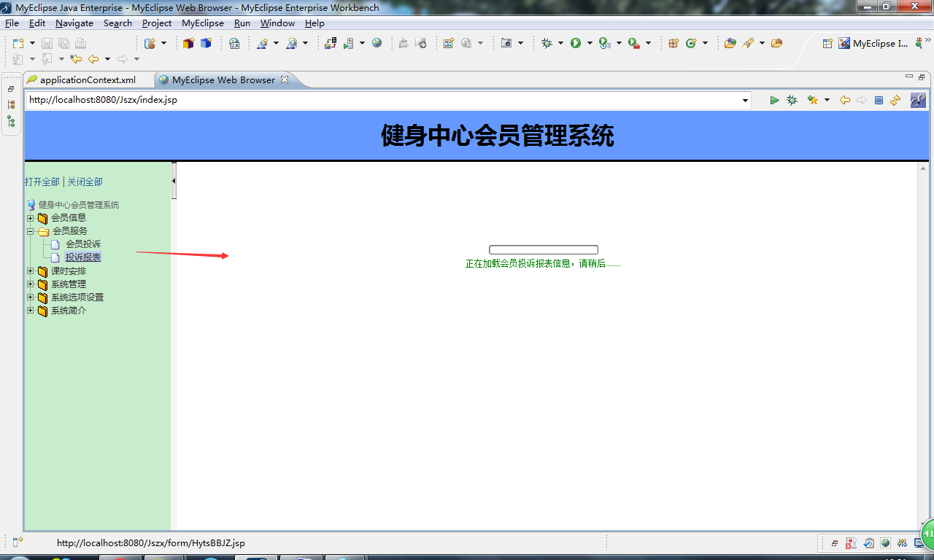The width and height of the screenshot is (934, 560).
Task: Open the Window menu
Action: (277, 23)
